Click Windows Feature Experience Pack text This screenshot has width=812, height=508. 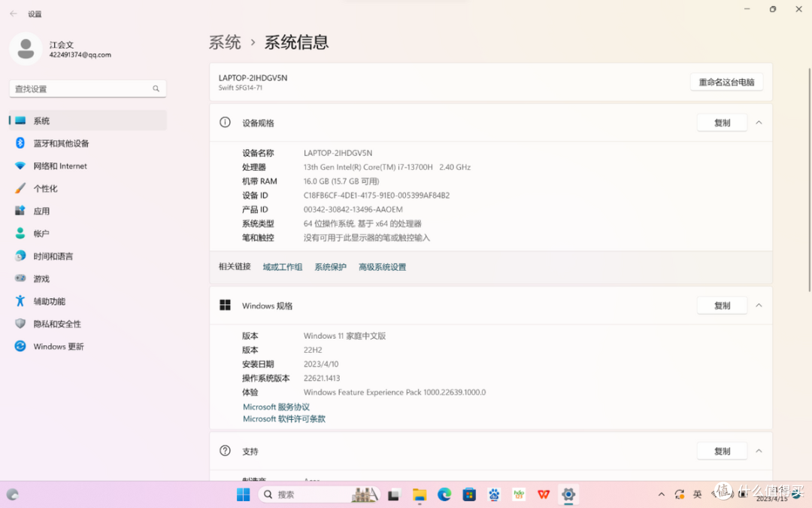coord(395,392)
